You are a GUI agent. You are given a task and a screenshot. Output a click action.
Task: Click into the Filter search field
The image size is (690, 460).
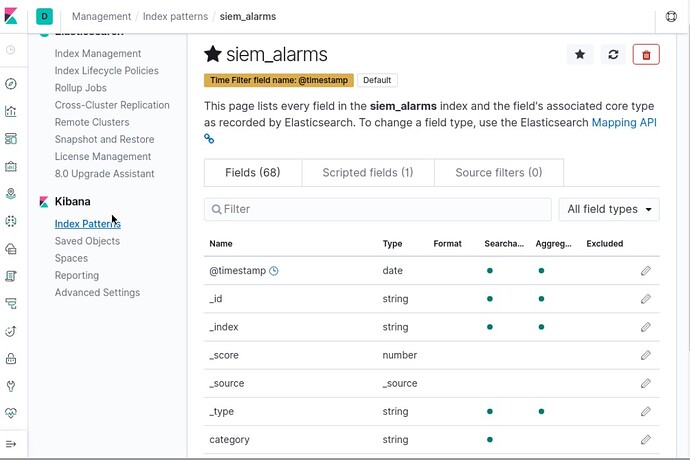pyautogui.click(x=378, y=209)
